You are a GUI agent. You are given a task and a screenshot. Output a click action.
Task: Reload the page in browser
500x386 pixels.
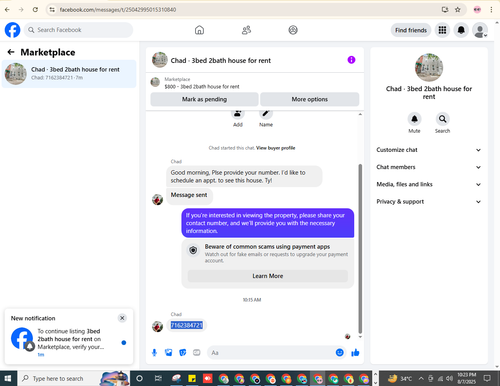pos(35,10)
